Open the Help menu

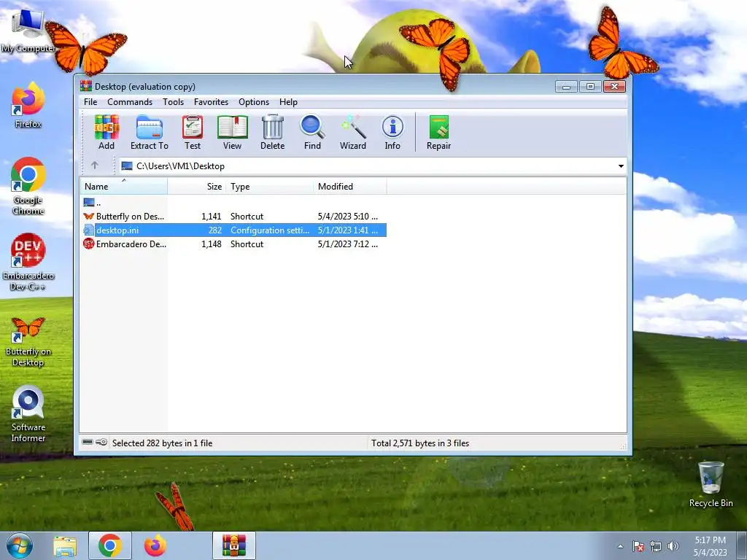point(288,102)
